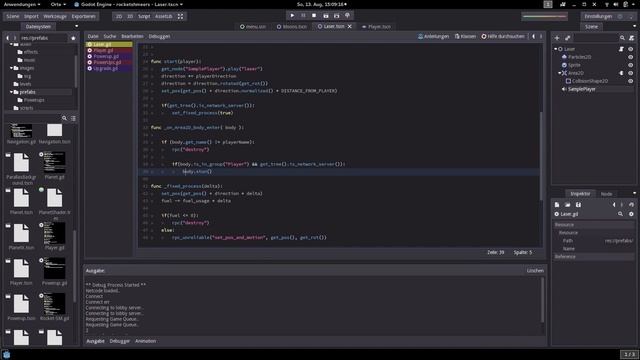Switch to the 2D workspace
640x360 pixels.
tap(119, 16)
